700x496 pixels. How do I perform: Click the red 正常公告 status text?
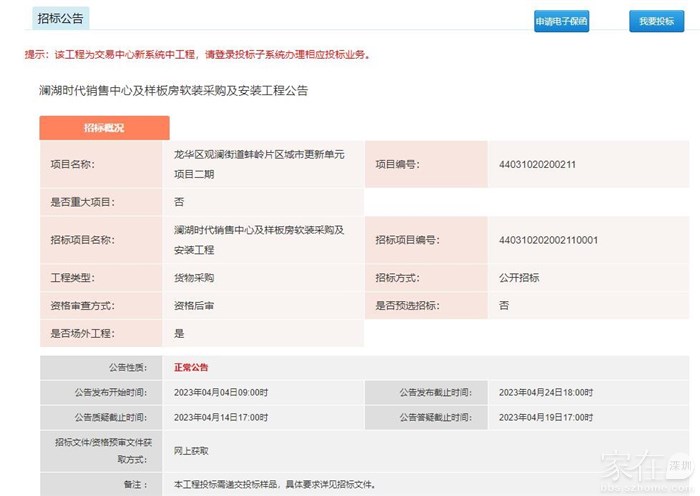tap(191, 367)
